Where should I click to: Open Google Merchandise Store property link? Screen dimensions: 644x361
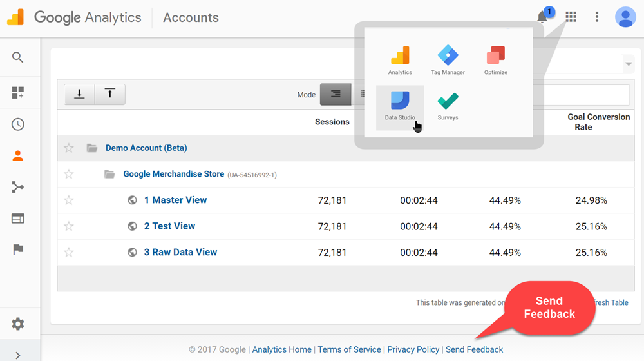(174, 174)
